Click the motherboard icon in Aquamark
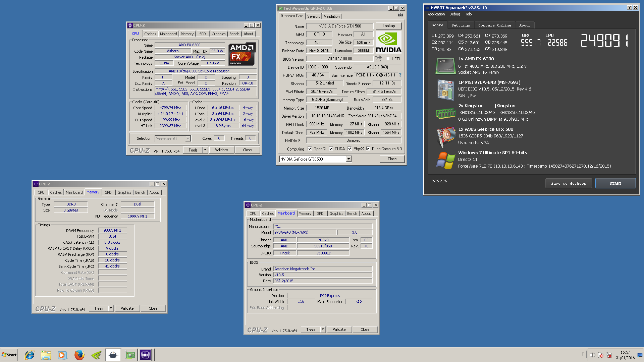The width and height of the screenshot is (644, 362). (445, 89)
